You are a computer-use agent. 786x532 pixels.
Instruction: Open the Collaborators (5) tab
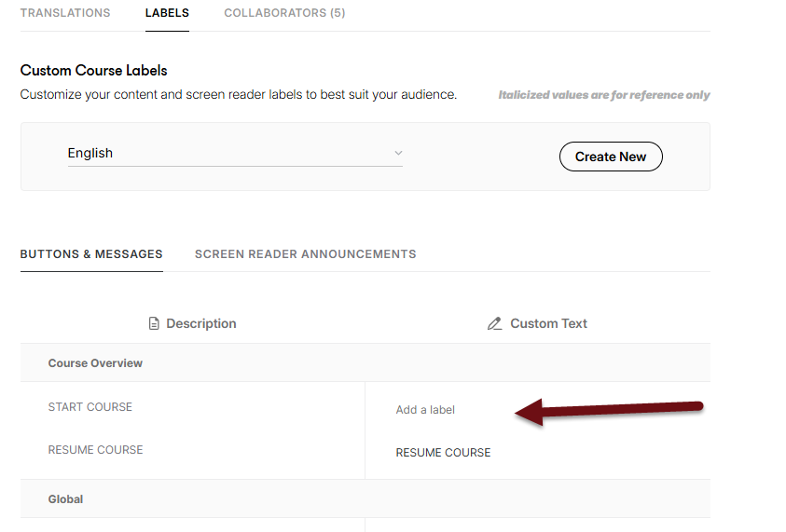coord(284,13)
